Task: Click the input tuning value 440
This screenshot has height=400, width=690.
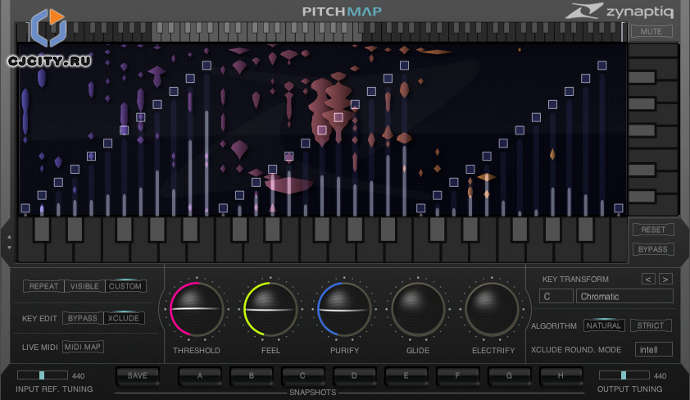Action: click(78, 376)
